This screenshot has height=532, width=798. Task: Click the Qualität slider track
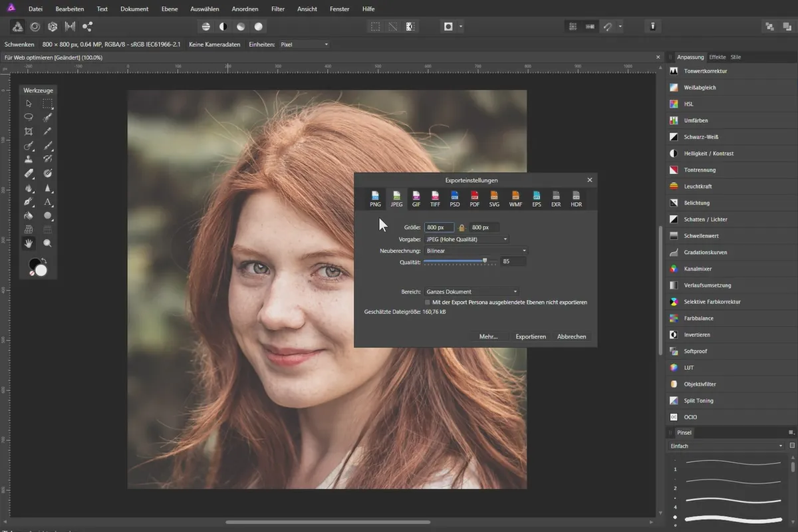[x=460, y=261]
